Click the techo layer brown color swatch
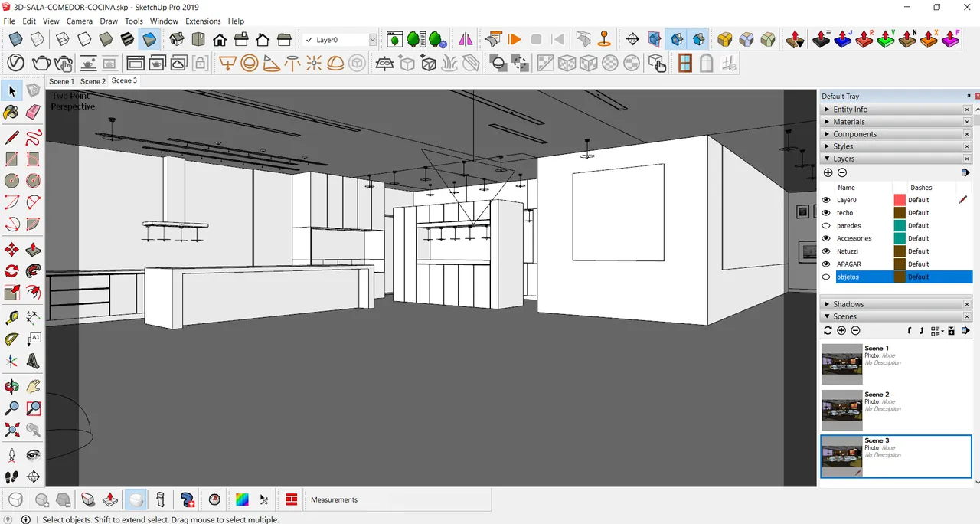The image size is (980, 524). [900, 213]
